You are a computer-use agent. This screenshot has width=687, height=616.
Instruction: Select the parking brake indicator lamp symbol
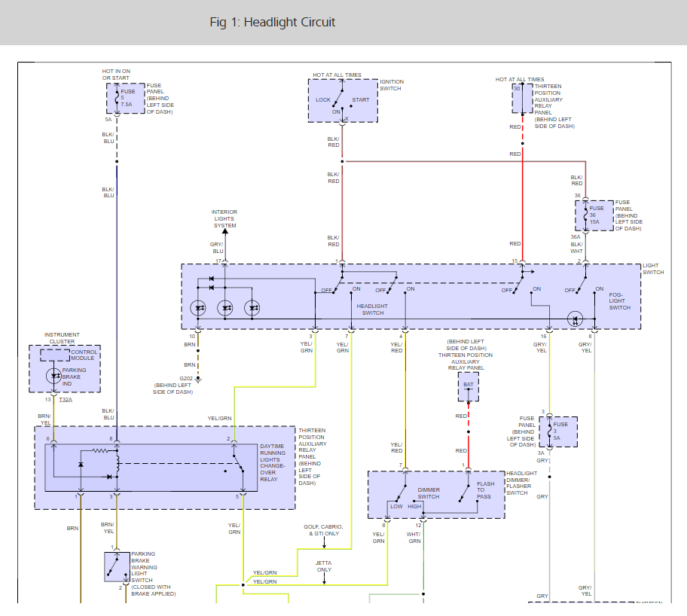point(54,376)
